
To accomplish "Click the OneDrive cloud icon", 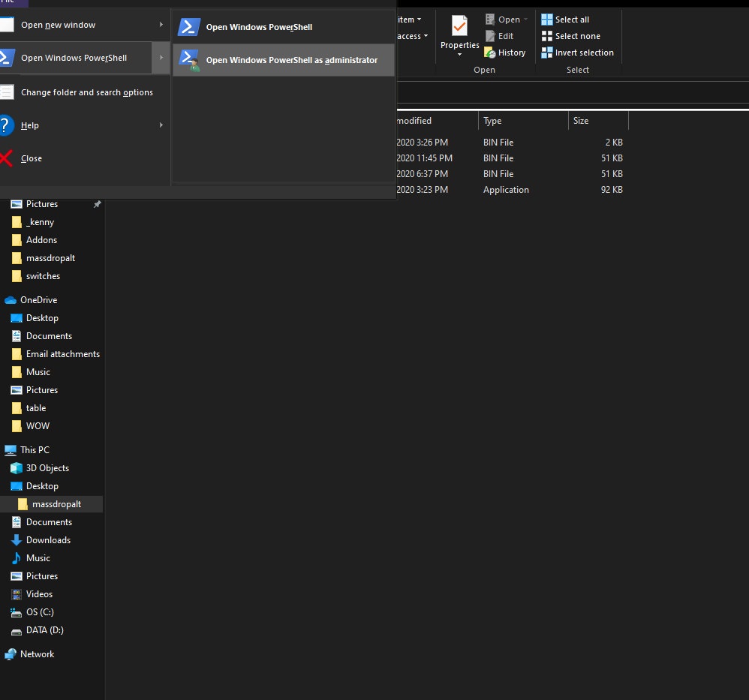I will [x=11, y=300].
